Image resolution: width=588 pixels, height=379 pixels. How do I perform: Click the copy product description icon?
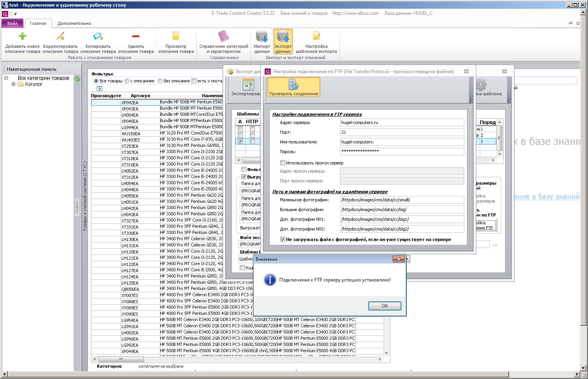click(98, 37)
